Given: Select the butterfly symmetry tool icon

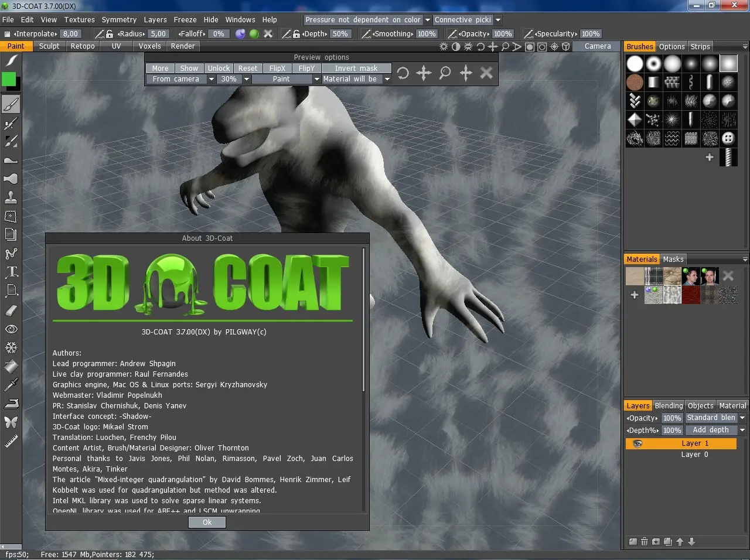Looking at the screenshot, I should (11, 422).
